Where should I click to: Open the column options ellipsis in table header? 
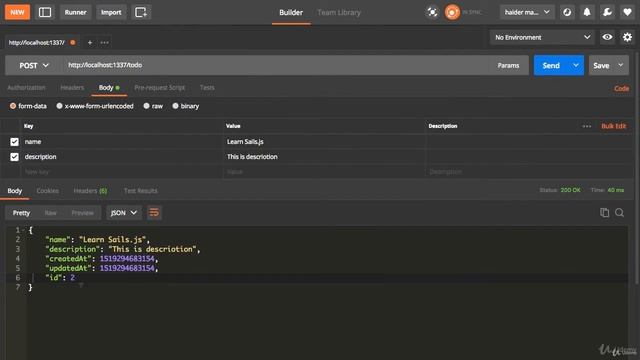click(x=587, y=127)
